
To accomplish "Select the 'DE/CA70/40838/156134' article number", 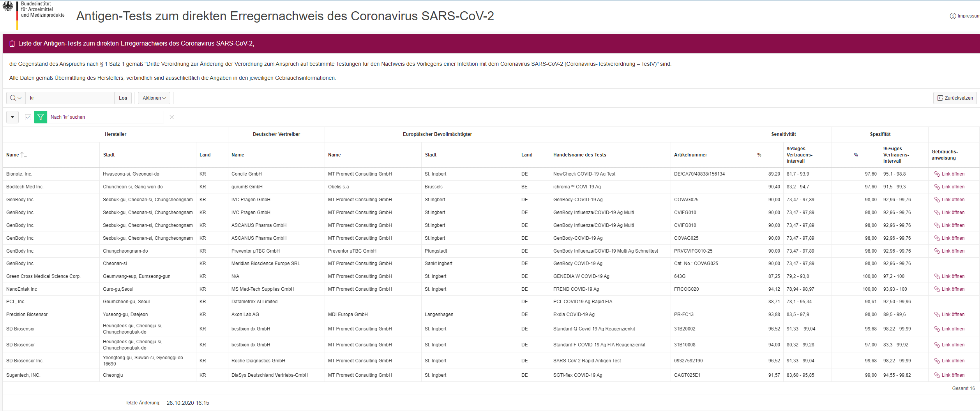I will tap(699, 174).
